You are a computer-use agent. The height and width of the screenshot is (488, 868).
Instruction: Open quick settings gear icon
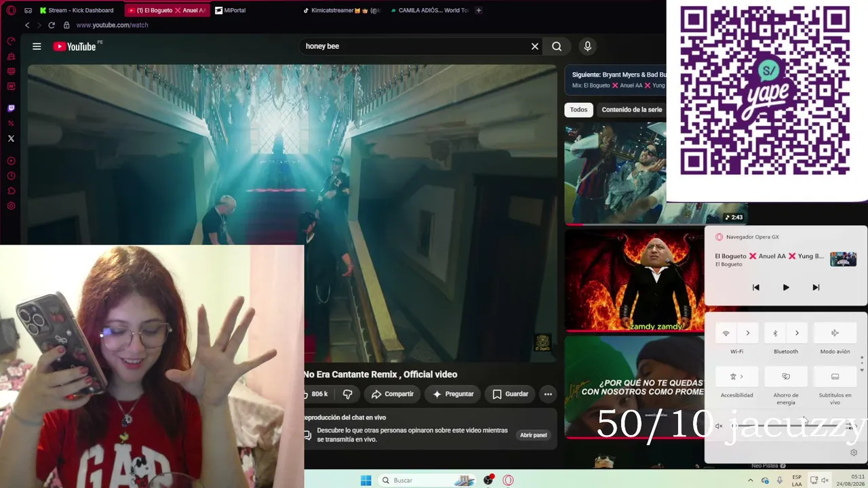tap(854, 452)
